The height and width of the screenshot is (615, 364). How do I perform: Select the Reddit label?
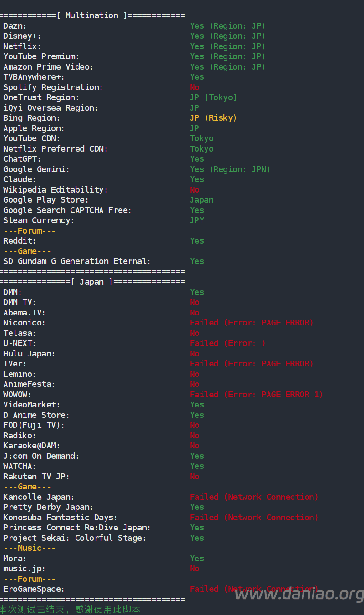[20, 241]
